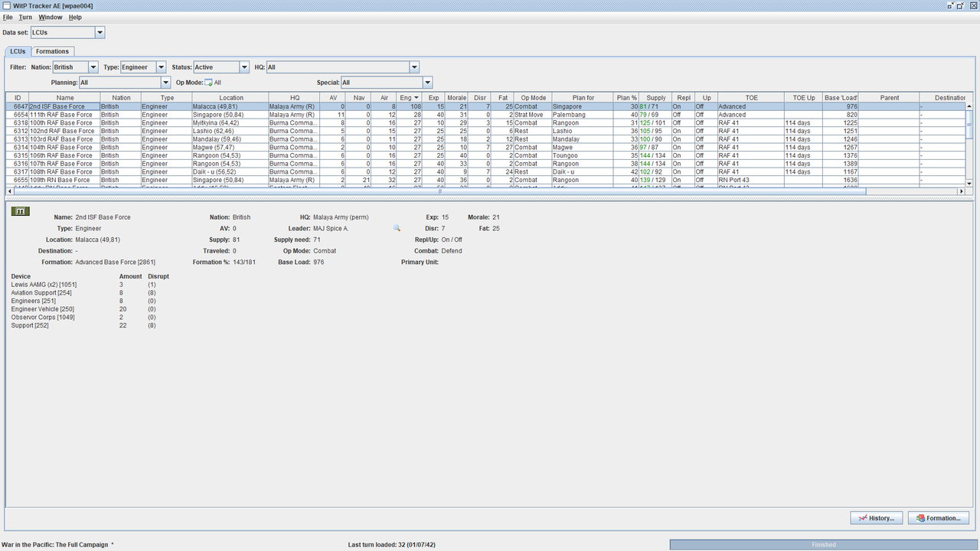Click the RN Port 43 TOE cell

(750, 180)
